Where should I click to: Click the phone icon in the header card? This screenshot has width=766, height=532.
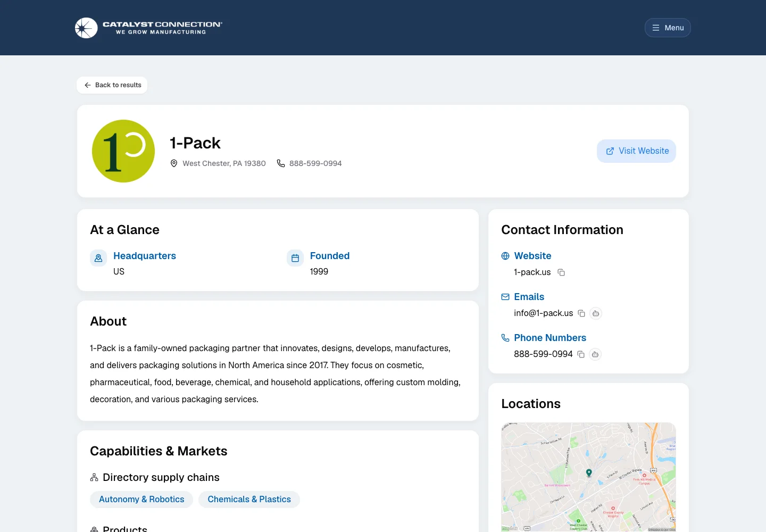pyautogui.click(x=281, y=163)
